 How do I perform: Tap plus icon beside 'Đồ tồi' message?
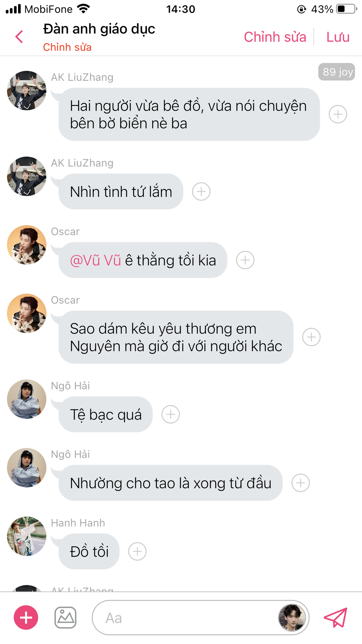137,551
